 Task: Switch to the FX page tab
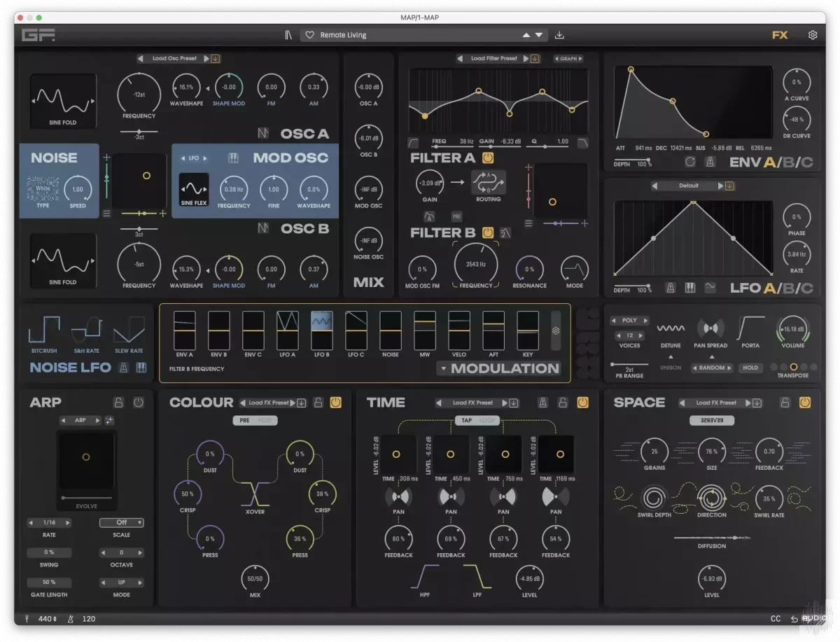pos(780,35)
